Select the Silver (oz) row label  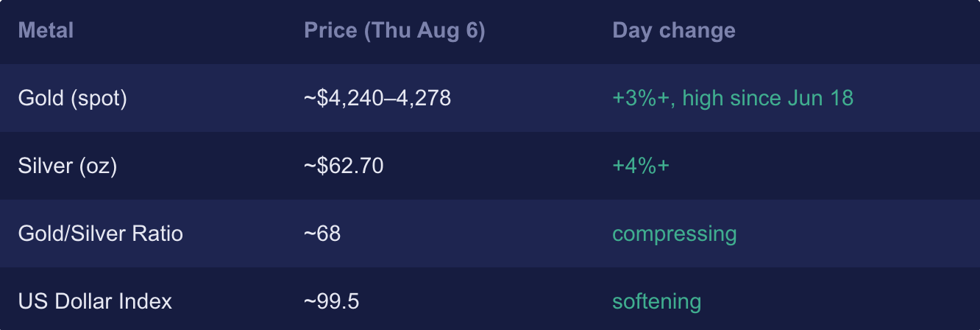pos(68,166)
